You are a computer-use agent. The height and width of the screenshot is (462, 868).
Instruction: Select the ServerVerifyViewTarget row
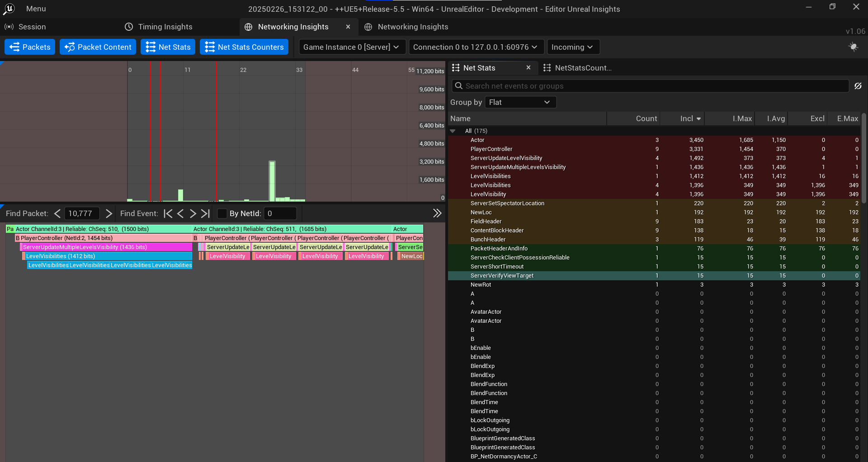[x=654, y=276]
